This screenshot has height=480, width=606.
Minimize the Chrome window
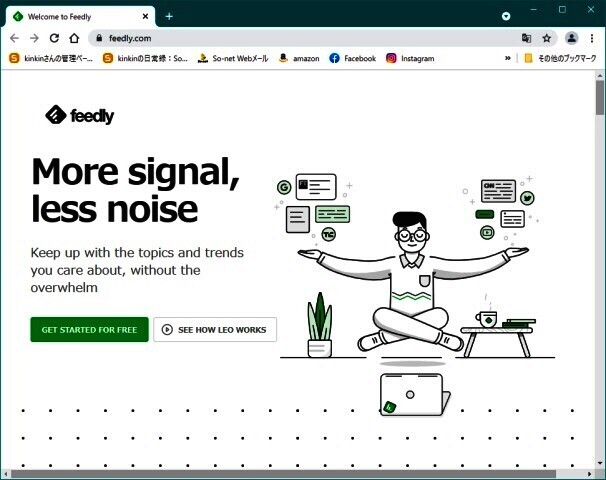tap(534, 10)
